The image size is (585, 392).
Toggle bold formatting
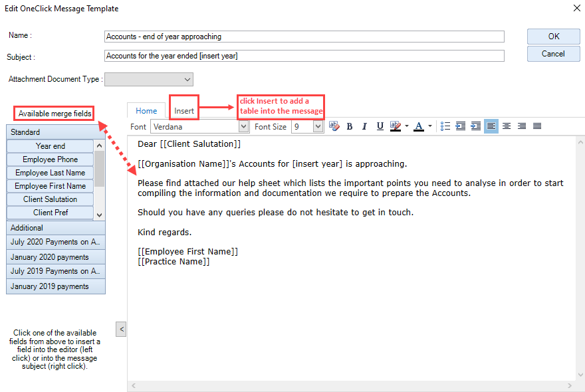click(349, 126)
